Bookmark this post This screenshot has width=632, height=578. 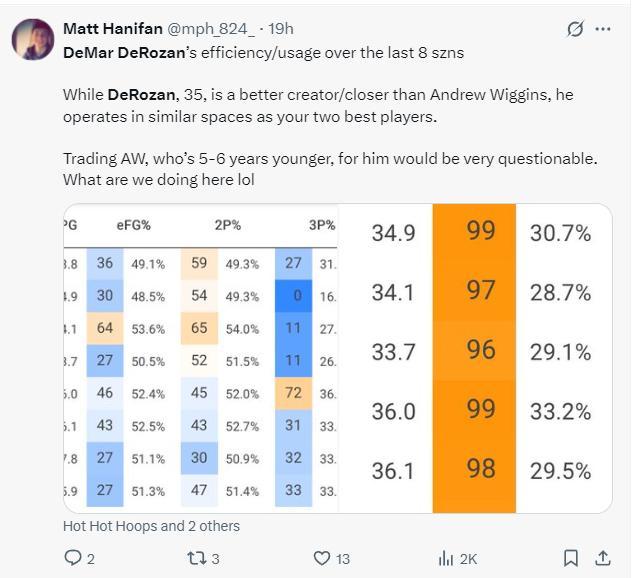click(x=570, y=558)
